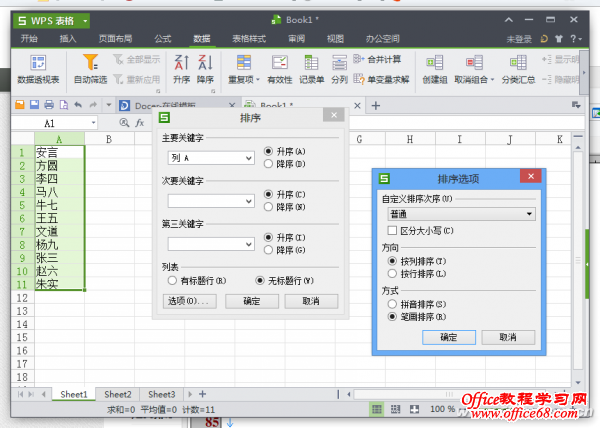The height and width of the screenshot is (428, 600).
Task: Select sort by row 按行排序(L) radio
Action: pyautogui.click(x=392, y=274)
